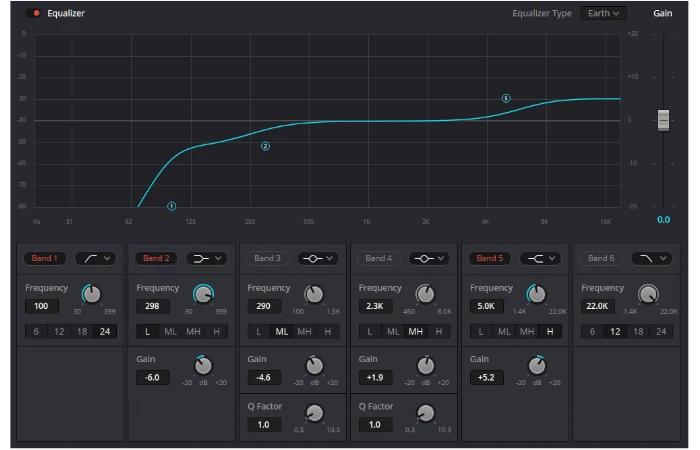
Task: Click Band 1 Frequency knob
Action: pyautogui.click(x=92, y=294)
